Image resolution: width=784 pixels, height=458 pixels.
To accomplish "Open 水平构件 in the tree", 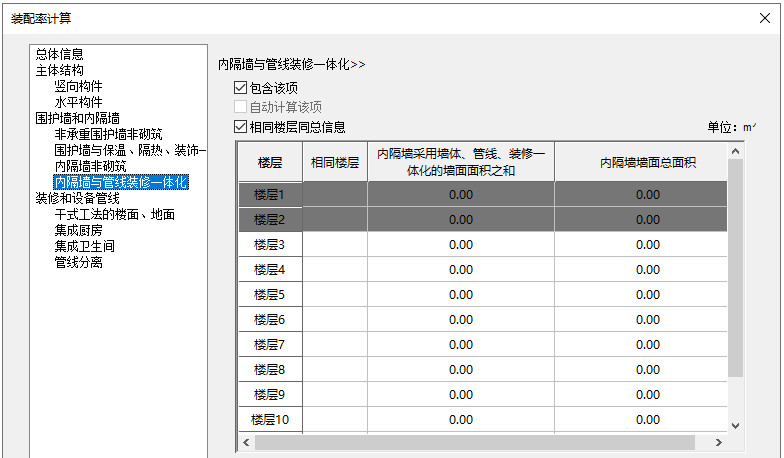I will click(x=78, y=103).
